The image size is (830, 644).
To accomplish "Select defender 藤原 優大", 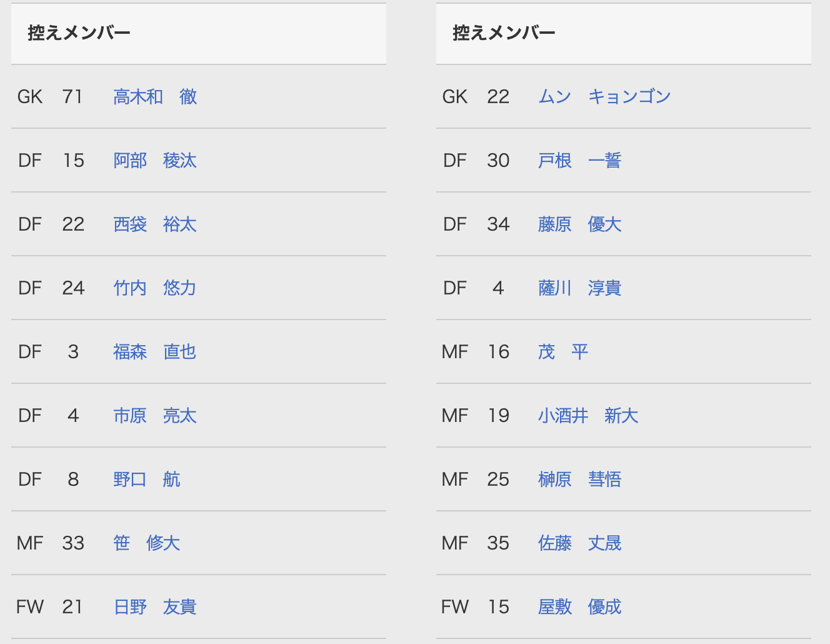I will click(x=580, y=224).
